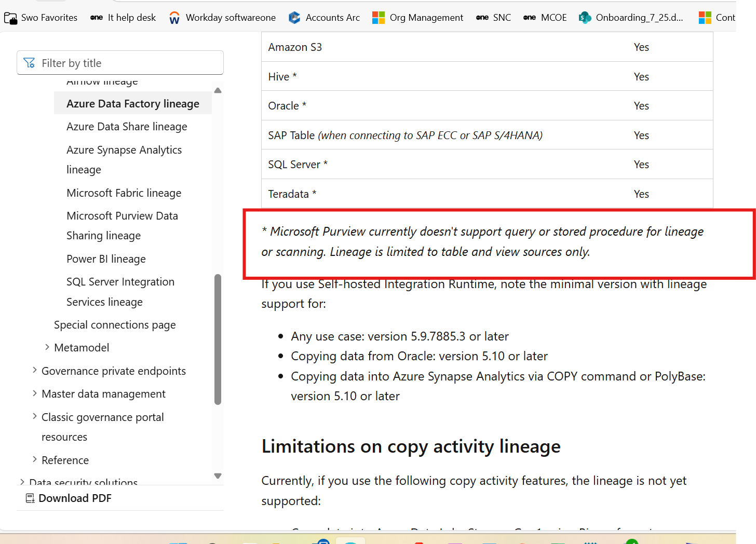Click Yes in the Teradata row

coord(641,194)
